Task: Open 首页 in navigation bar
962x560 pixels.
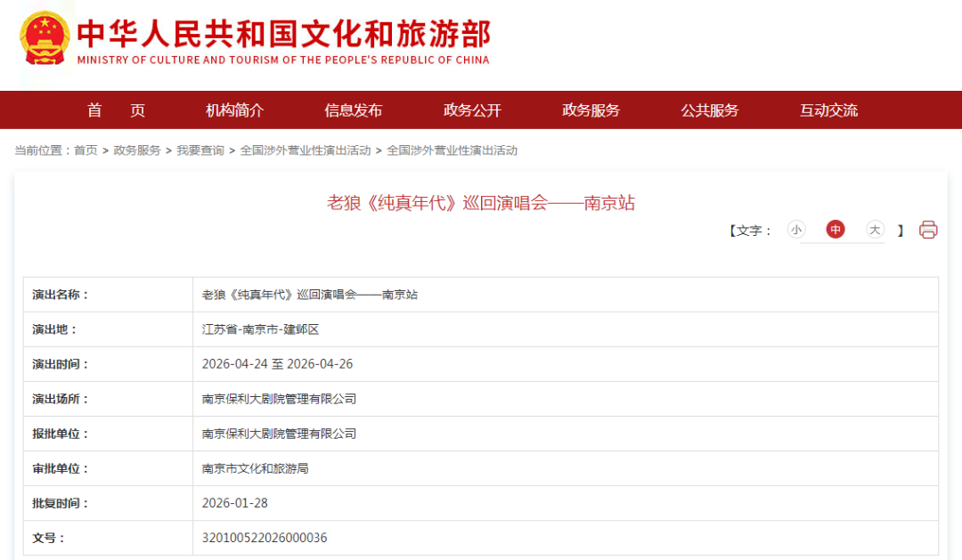Action: 116,110
